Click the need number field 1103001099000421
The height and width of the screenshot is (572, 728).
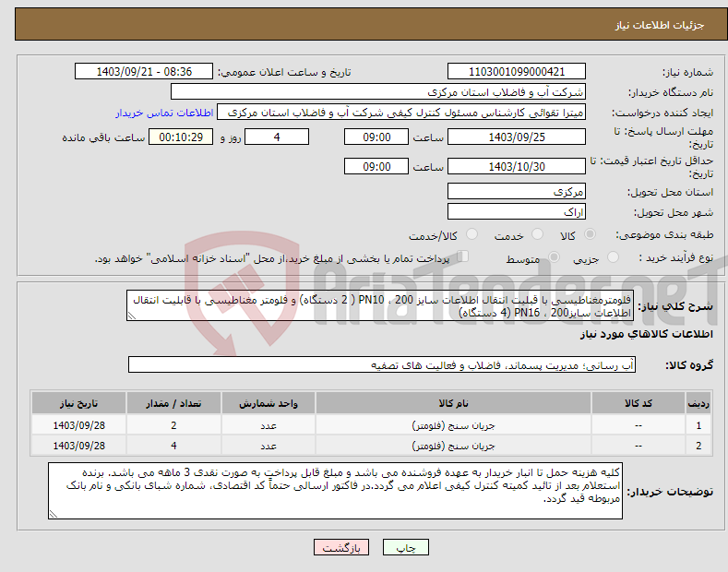517,72
